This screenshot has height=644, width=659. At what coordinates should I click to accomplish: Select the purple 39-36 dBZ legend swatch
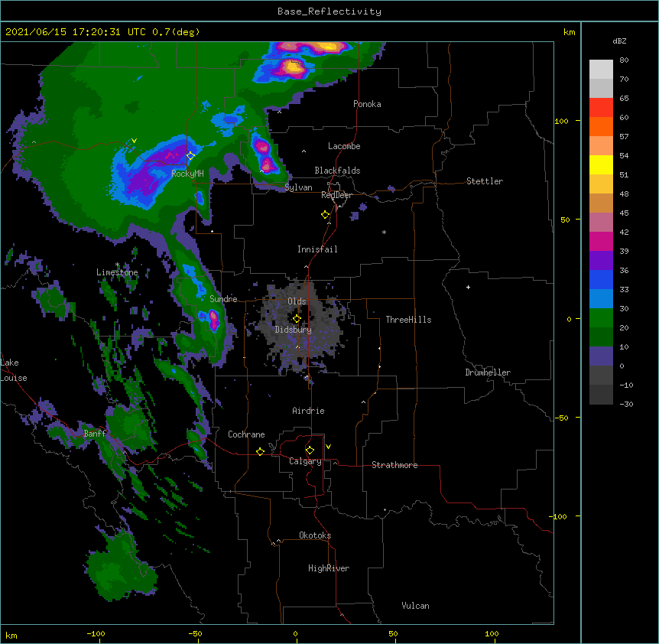point(601,260)
